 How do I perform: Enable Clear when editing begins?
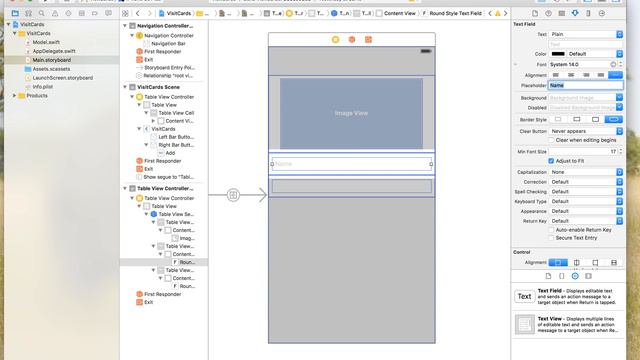click(551, 140)
